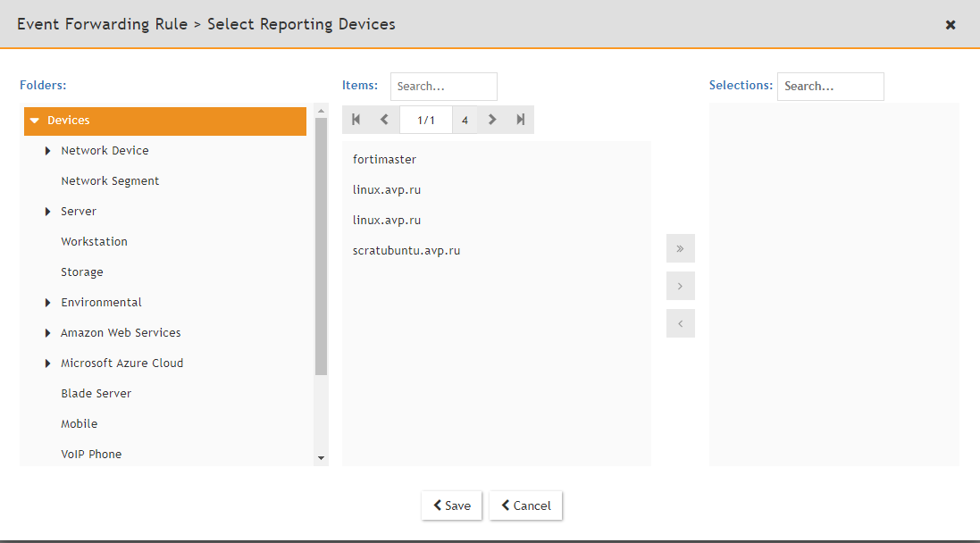
Task: Go to the next items page
Action: pos(492,119)
